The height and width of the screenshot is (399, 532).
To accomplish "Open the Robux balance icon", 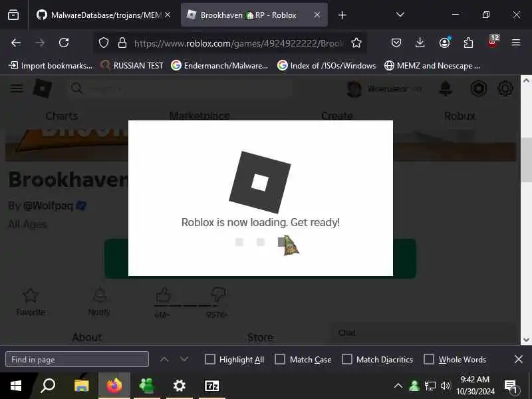I will click(x=478, y=88).
